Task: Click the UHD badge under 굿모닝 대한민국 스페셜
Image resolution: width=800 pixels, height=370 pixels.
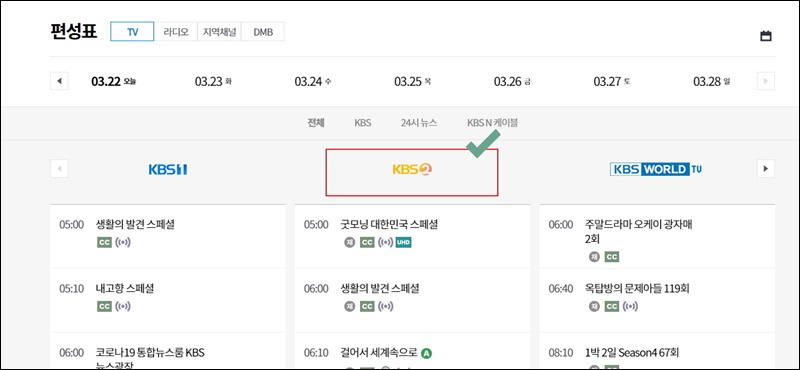Action: point(404,243)
